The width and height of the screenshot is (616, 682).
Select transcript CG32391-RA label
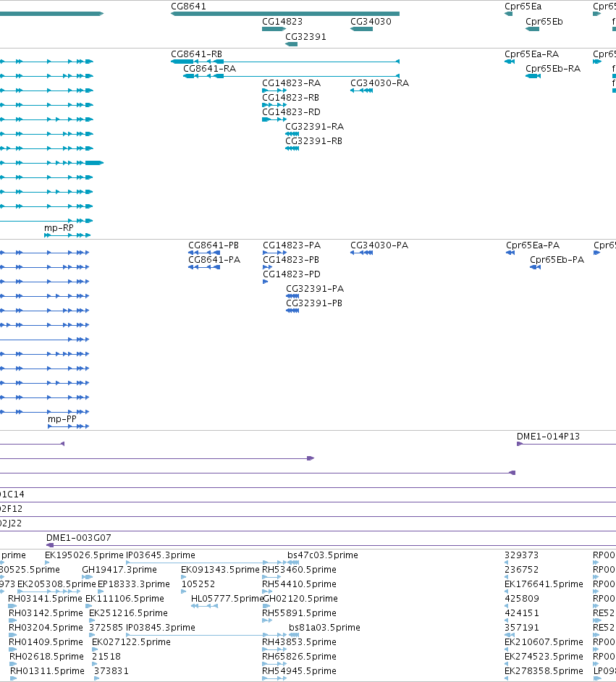(x=314, y=127)
